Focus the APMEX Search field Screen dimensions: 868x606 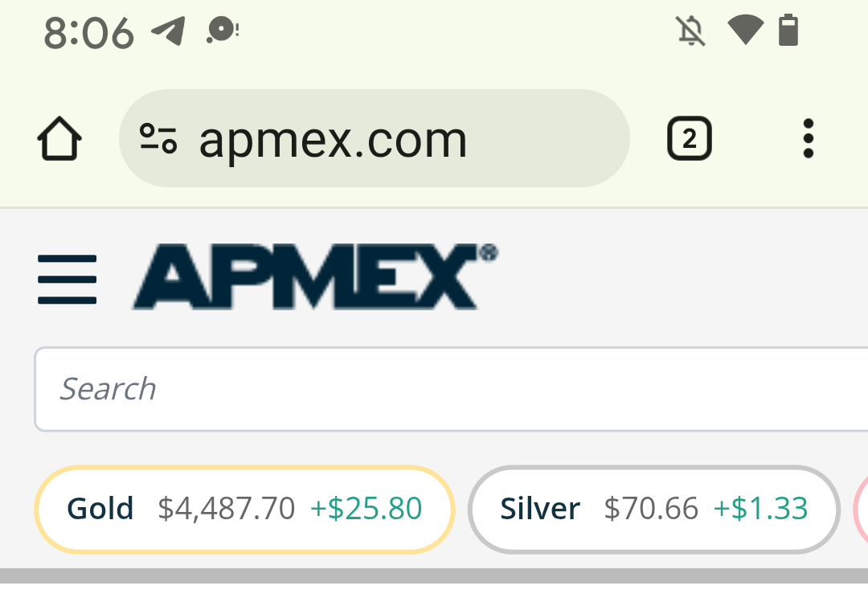click(450, 389)
